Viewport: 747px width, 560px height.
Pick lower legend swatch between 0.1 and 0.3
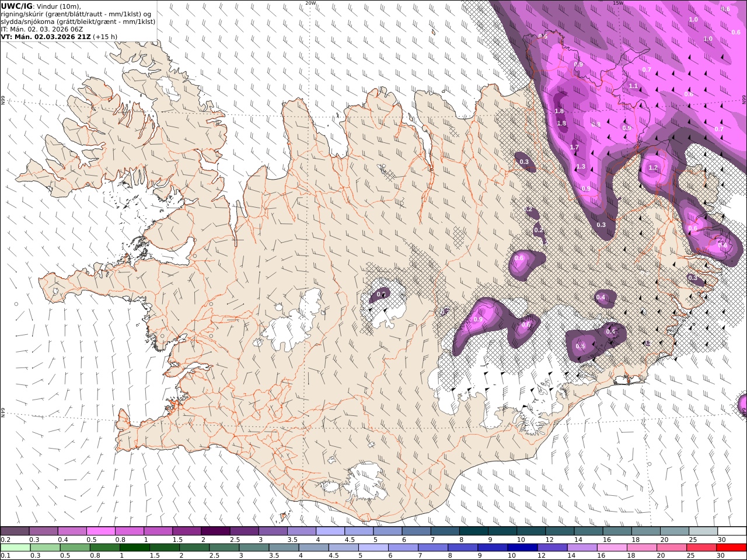coord(15,548)
